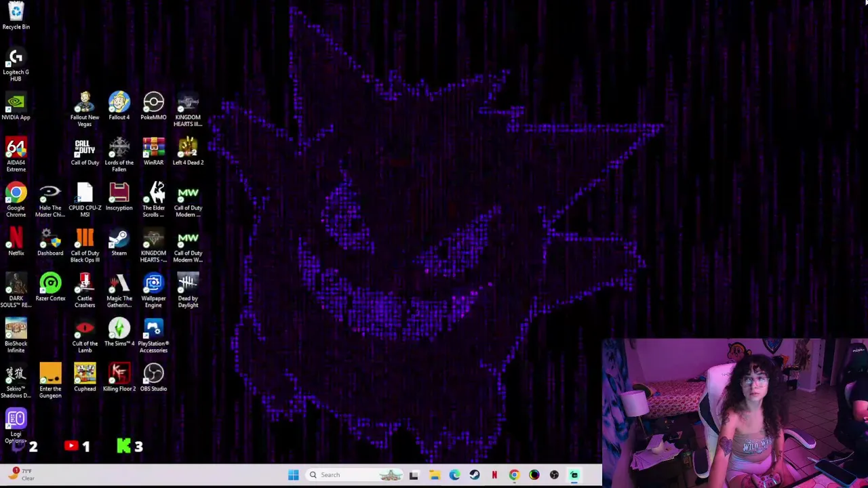Screen dimensions: 868x488
Task: Open the color wheel app on taskbar
Action: pyautogui.click(x=534, y=475)
